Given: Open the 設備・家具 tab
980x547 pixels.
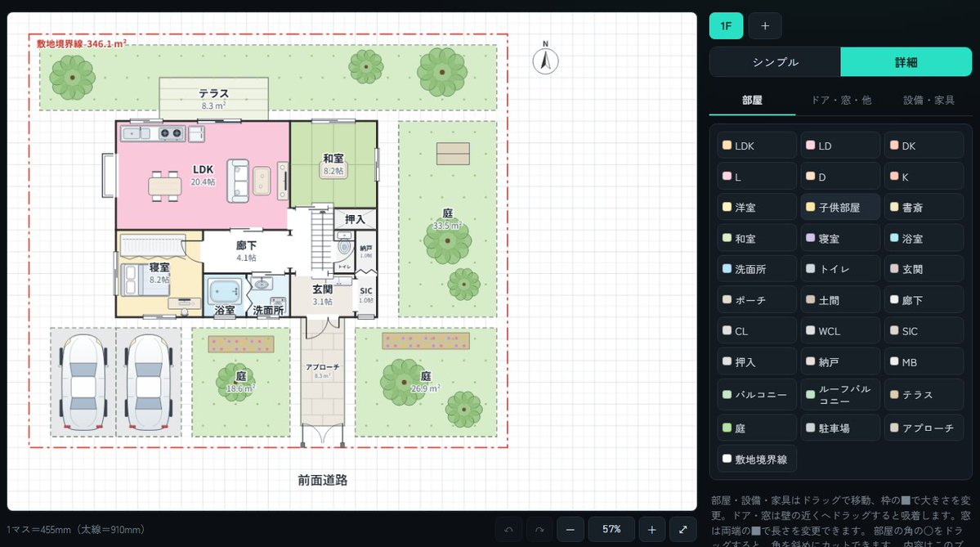Looking at the screenshot, I should (x=929, y=100).
